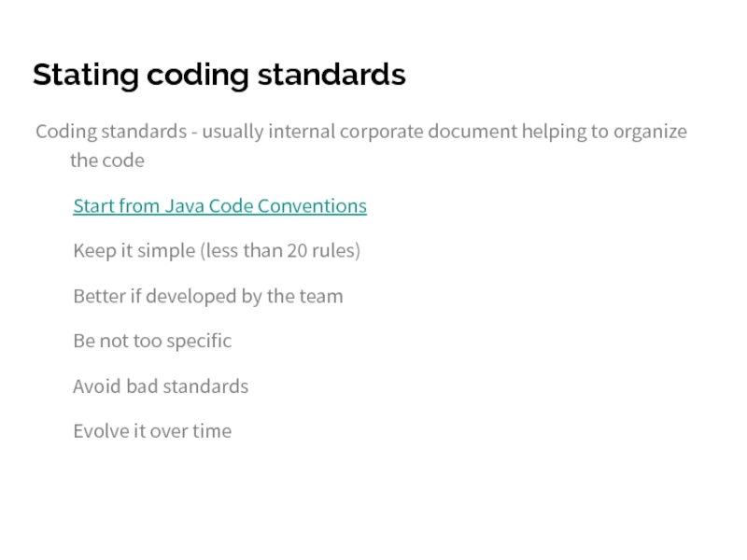
Task: Select the Evolve it over time line
Action: pyautogui.click(x=152, y=431)
